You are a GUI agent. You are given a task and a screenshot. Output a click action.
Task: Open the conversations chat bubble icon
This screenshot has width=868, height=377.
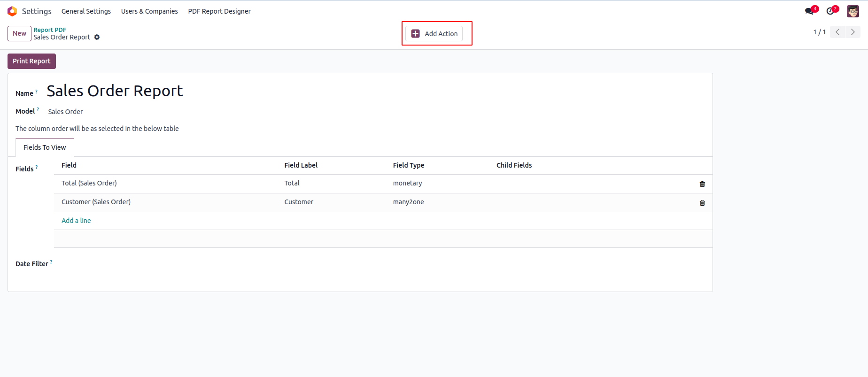pyautogui.click(x=810, y=11)
